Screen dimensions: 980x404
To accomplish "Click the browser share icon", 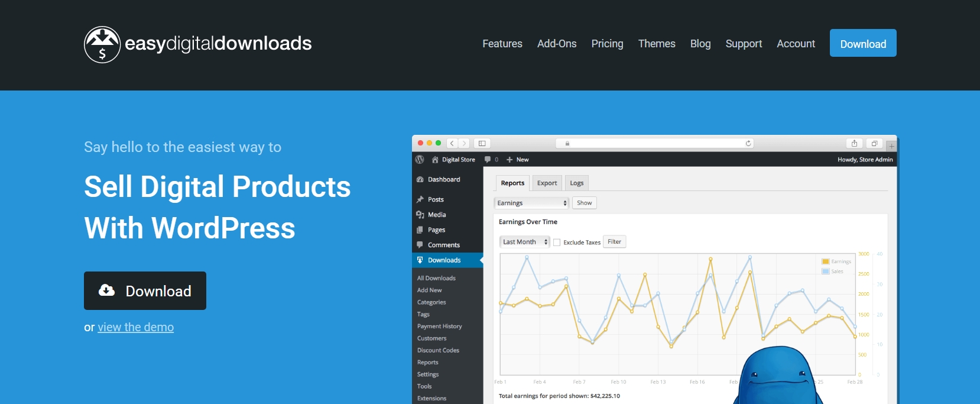I will click(x=854, y=143).
